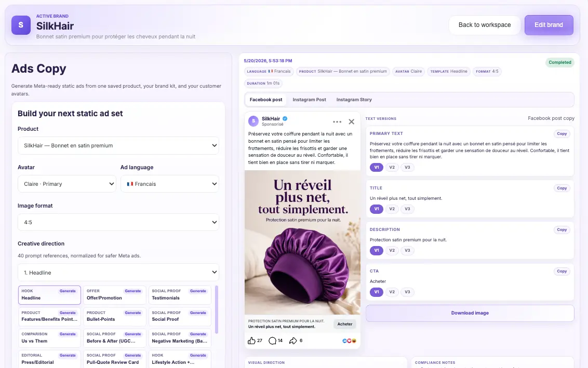588x368 pixels.
Task: Click the Completed status badge
Action: 559,63
